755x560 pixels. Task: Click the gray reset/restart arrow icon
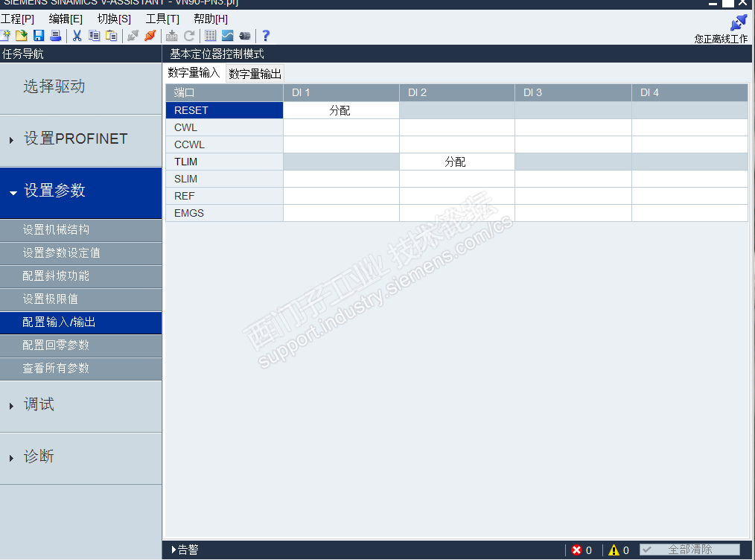click(x=189, y=36)
